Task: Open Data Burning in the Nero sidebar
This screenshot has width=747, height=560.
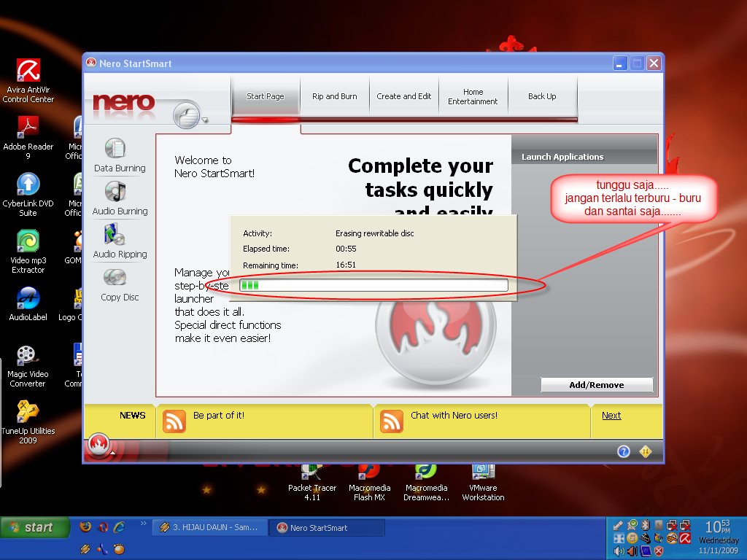Action: click(x=120, y=156)
